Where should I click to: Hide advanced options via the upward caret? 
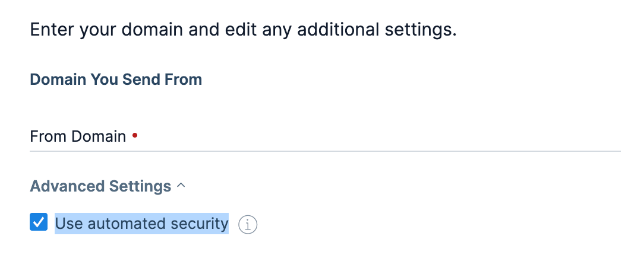pyautogui.click(x=181, y=186)
